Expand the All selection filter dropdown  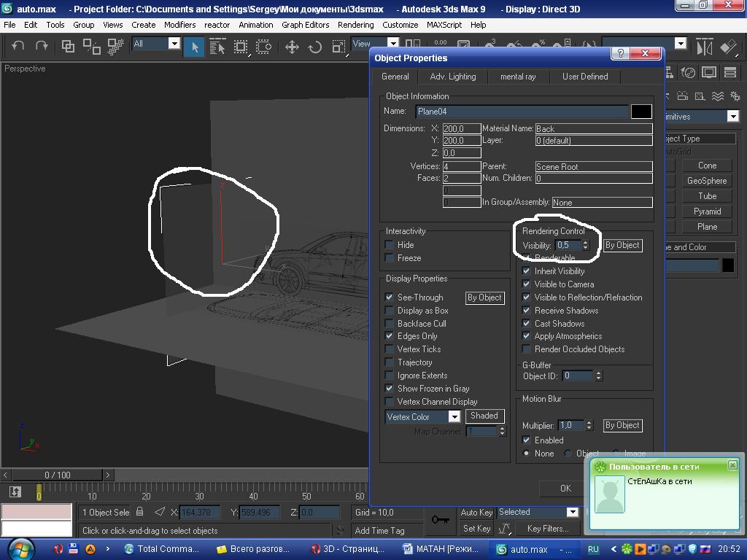click(174, 44)
